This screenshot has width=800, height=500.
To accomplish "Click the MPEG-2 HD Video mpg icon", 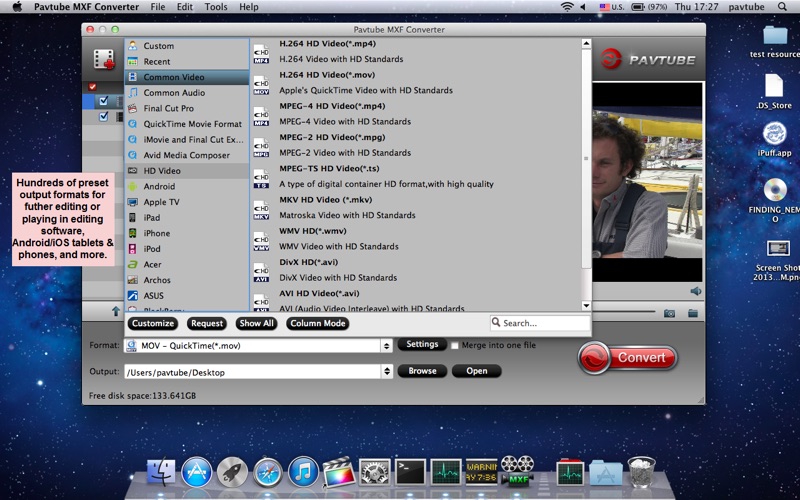I will pos(261,147).
